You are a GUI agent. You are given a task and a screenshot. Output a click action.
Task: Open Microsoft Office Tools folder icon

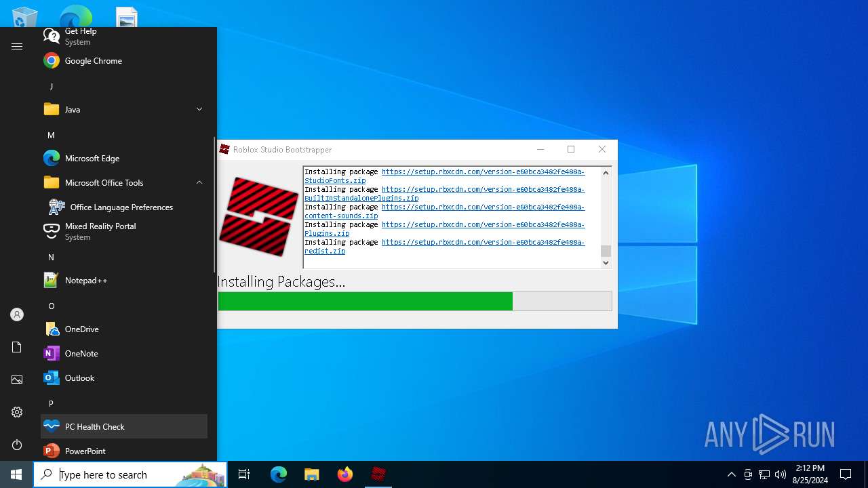(52, 182)
